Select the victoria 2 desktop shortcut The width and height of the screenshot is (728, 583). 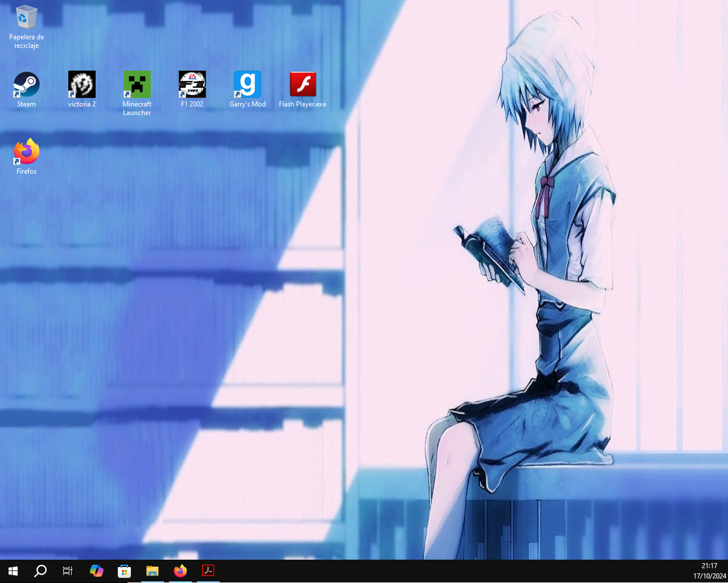pyautogui.click(x=82, y=89)
